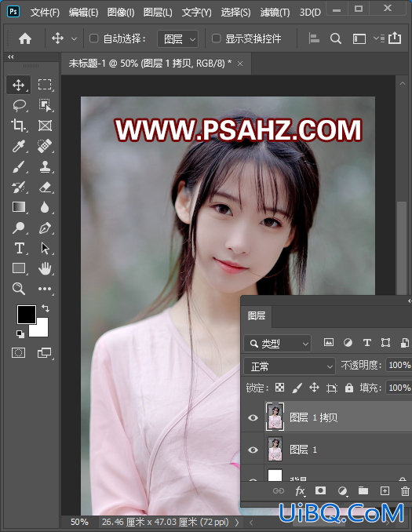The height and width of the screenshot is (532, 412).
Task: Click the Home button in options bar
Action: pos(25,38)
